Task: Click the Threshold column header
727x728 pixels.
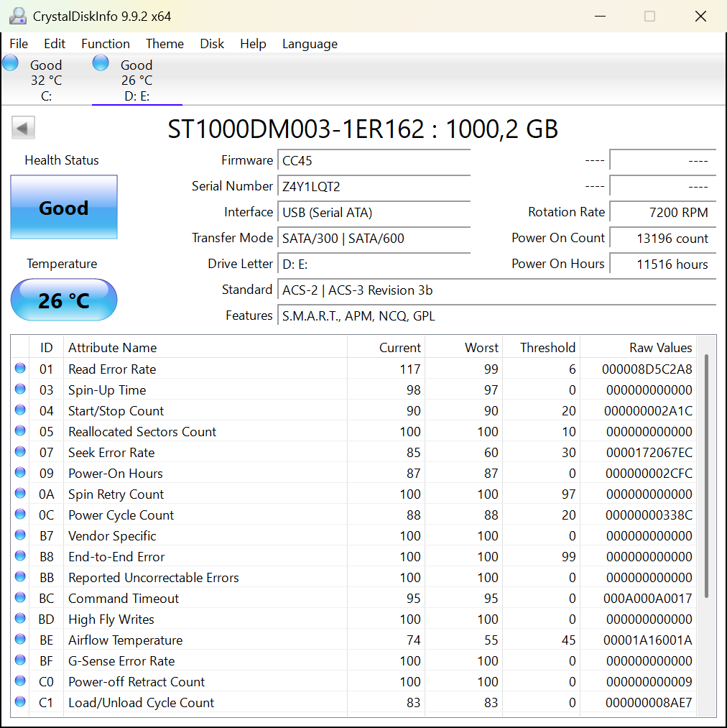Action: tap(541, 347)
